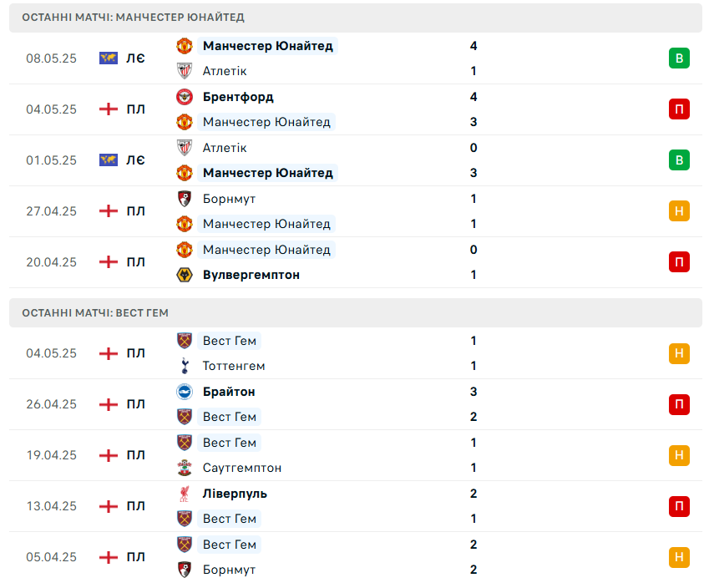Click the Brentford club crest icon

pyautogui.click(x=185, y=97)
